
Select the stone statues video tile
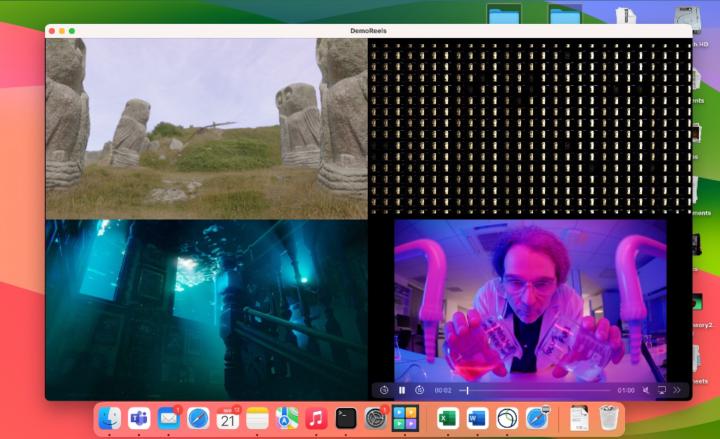pyautogui.click(x=206, y=129)
